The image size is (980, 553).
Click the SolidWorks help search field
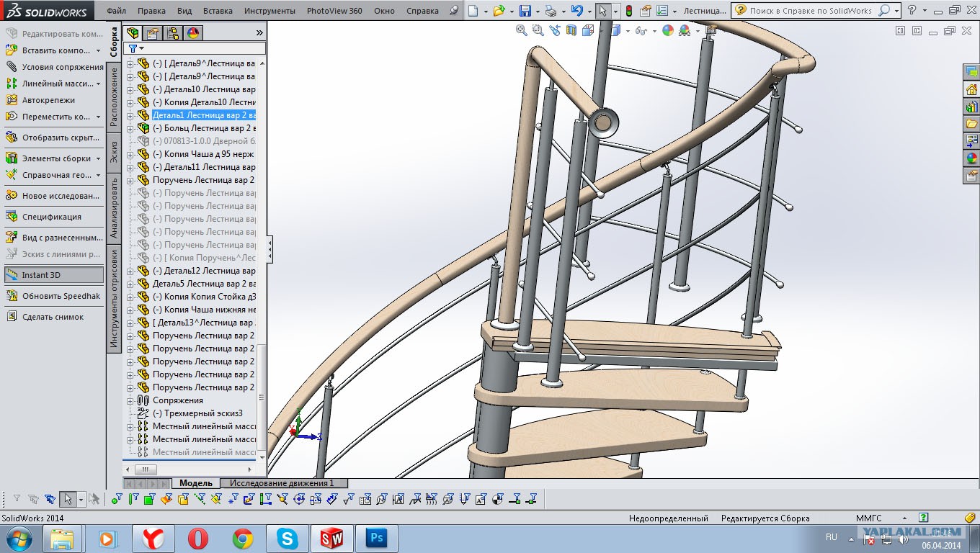[x=811, y=11]
